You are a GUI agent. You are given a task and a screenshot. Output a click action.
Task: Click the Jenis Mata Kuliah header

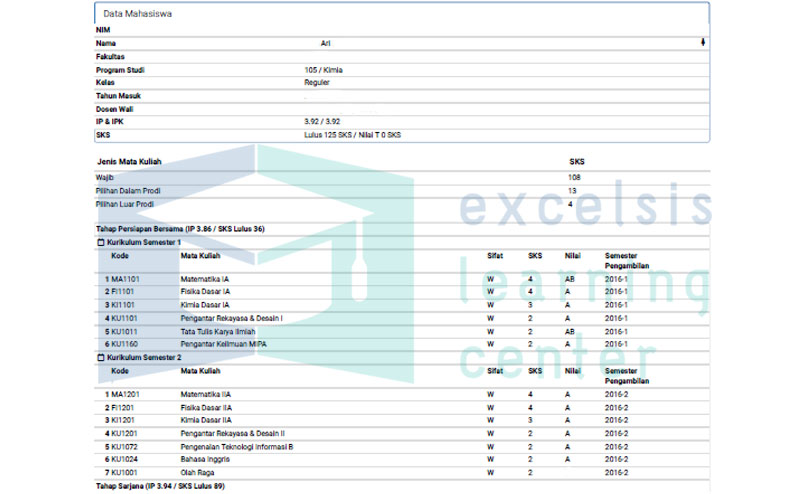128,161
